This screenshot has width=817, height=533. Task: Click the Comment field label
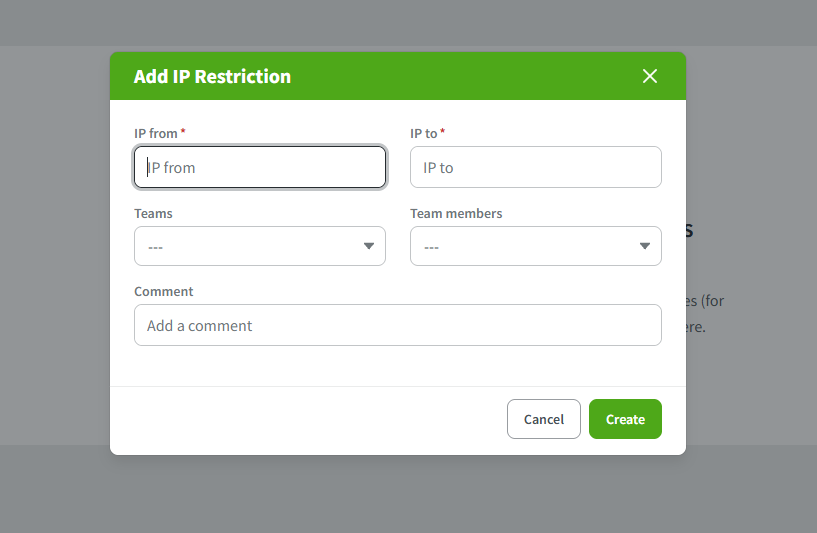click(164, 291)
